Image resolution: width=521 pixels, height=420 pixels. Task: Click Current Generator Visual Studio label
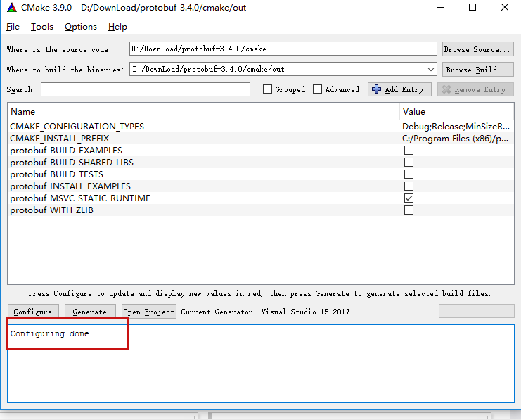(x=265, y=312)
